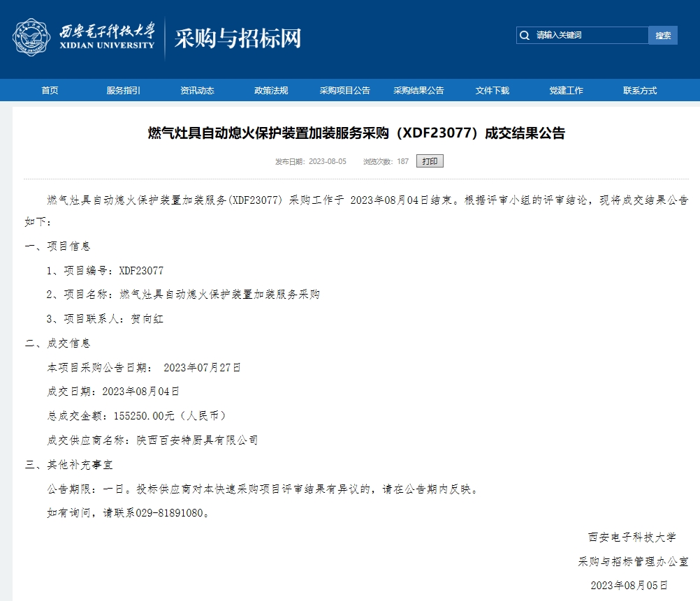Click the 采购与招标管理办公室 signature text
Screen dimensions: 700x601
[x=633, y=562]
